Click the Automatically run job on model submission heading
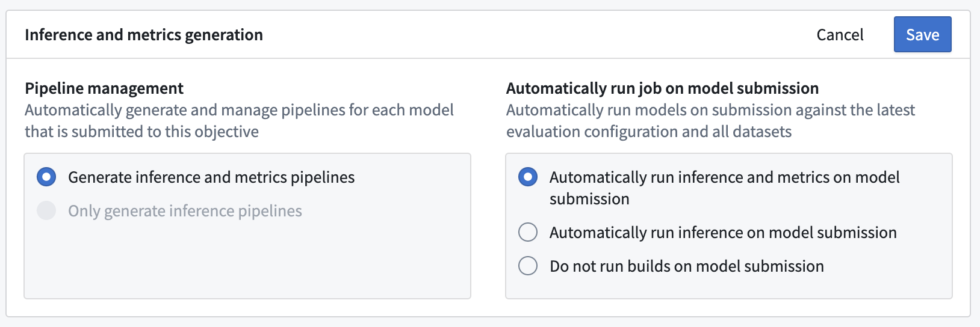Viewport: 980px width, 327px height. click(662, 88)
